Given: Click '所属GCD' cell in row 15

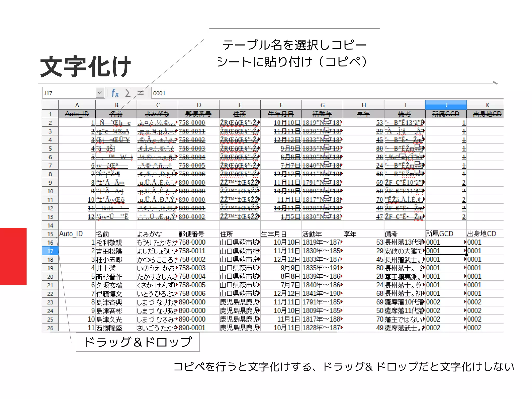Looking at the screenshot, I should click(446, 234).
